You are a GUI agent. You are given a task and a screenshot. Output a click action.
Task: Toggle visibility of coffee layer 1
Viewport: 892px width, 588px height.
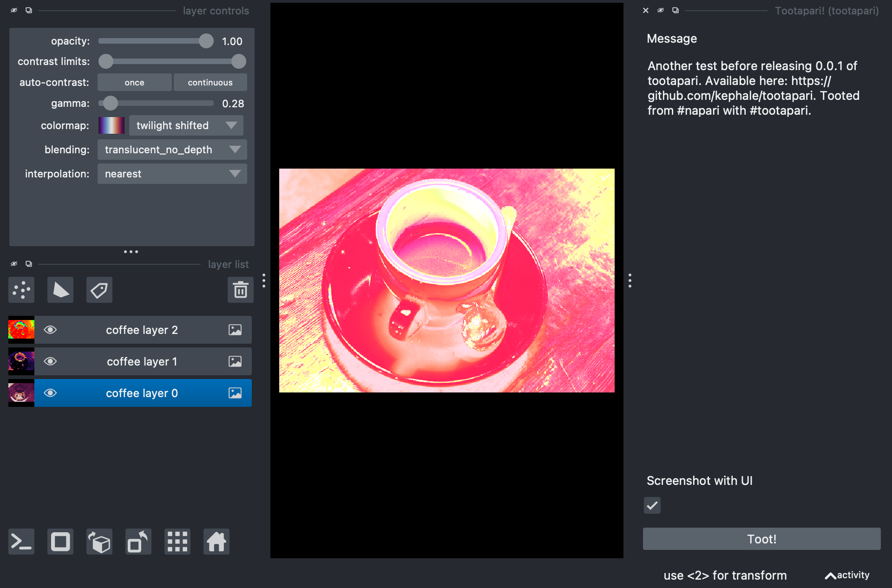pos(50,361)
